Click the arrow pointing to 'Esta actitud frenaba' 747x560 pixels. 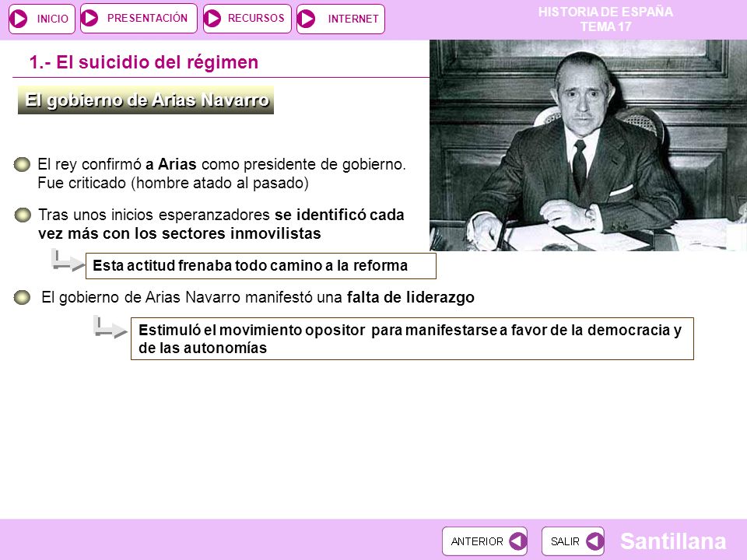[x=68, y=261]
